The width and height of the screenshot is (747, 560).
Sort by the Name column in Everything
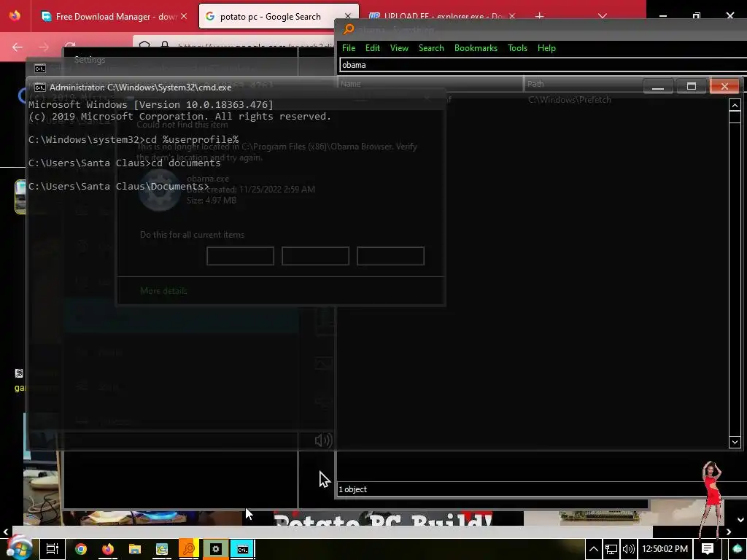click(x=430, y=84)
